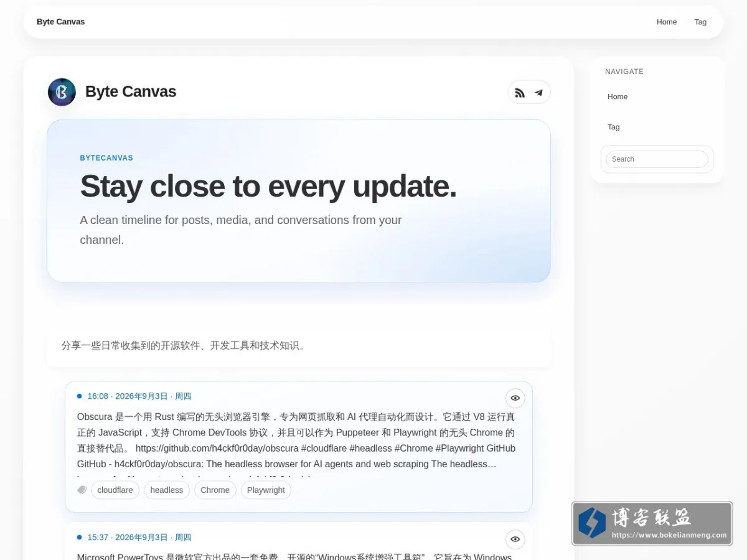Screen dimensions: 747x560
Task: Open the RSS feed icon
Action: 520,93
